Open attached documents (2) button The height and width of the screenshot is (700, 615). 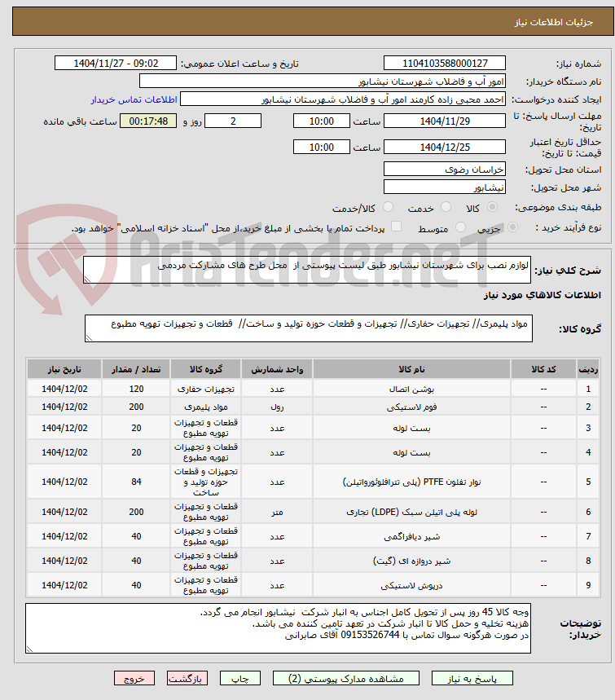pyautogui.click(x=346, y=679)
